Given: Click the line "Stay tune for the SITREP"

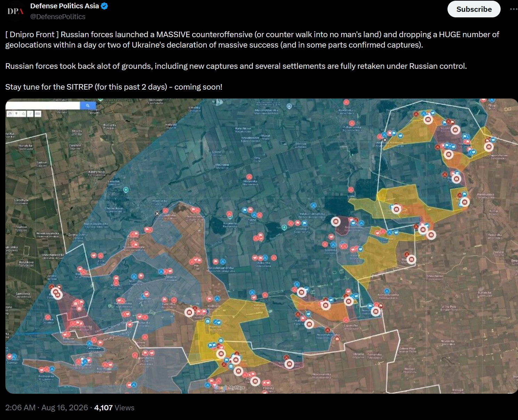Looking at the screenshot, I should point(114,87).
